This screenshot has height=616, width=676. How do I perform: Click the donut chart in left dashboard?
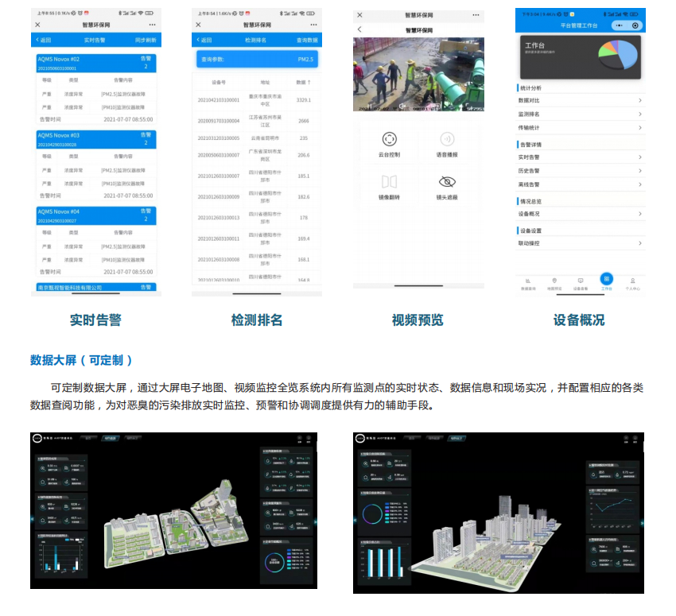[x=274, y=562]
